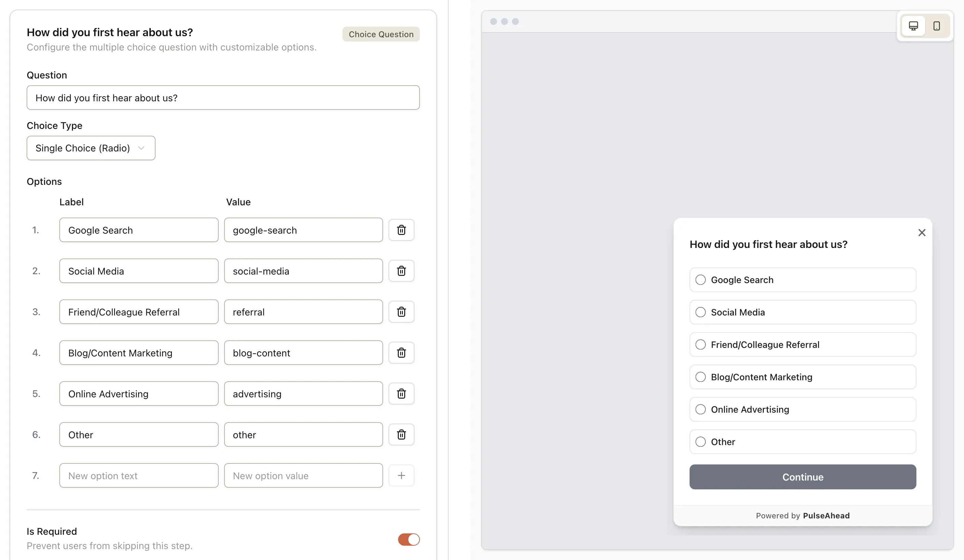Add a new option with the plus icon

pyautogui.click(x=401, y=475)
